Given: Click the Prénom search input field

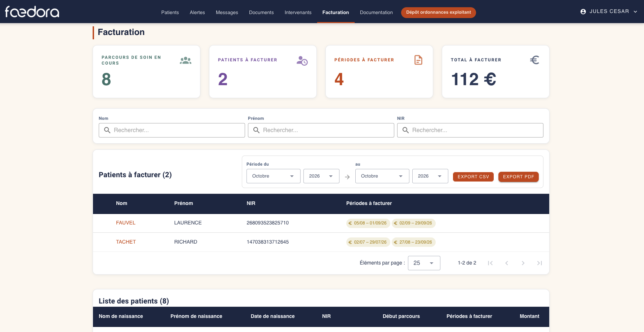Looking at the screenshot, I should click(321, 130).
